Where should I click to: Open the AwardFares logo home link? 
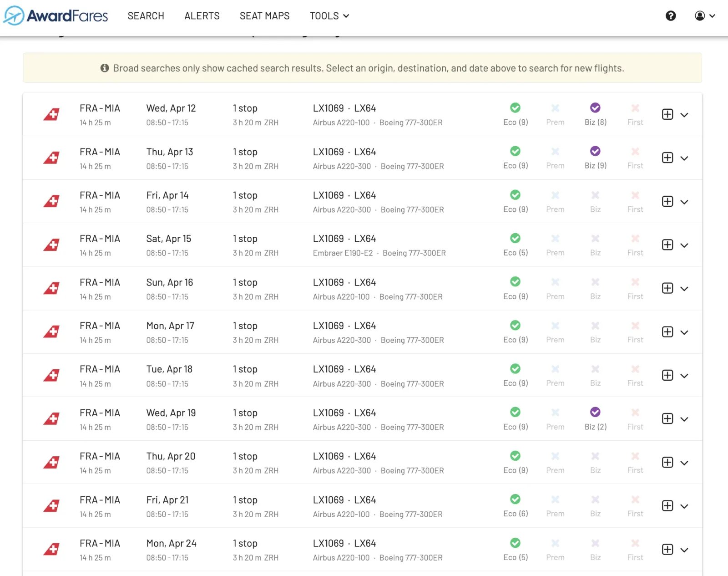click(56, 16)
